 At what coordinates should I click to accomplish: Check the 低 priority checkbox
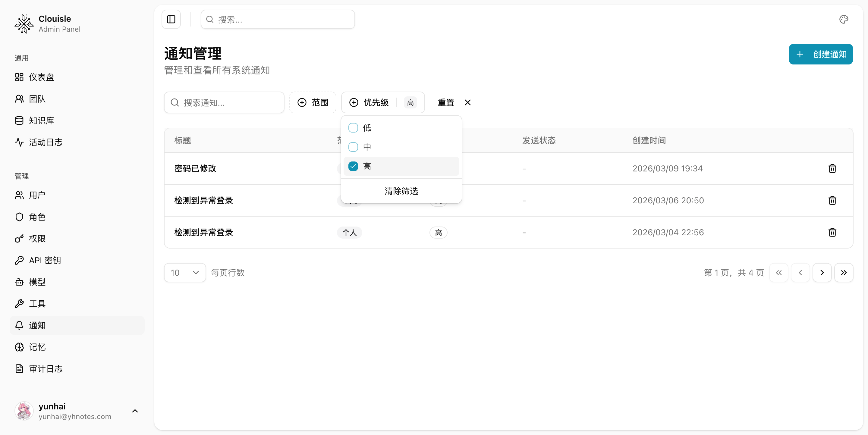353,128
